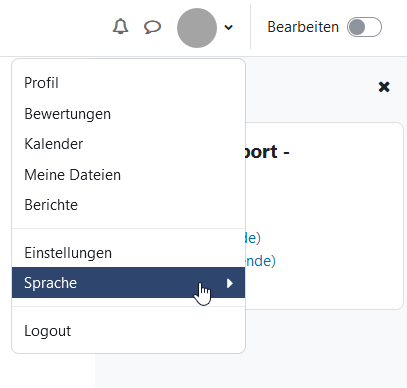407x388 pixels.
Task: Collapse user menu via chevron arrow
Action: coord(228,27)
